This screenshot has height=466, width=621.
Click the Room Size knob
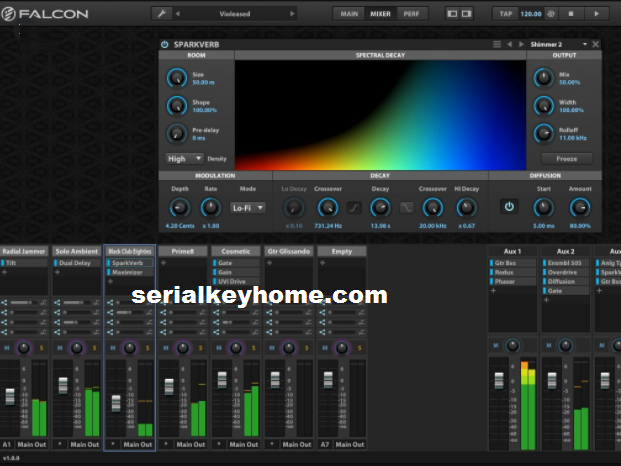177,78
